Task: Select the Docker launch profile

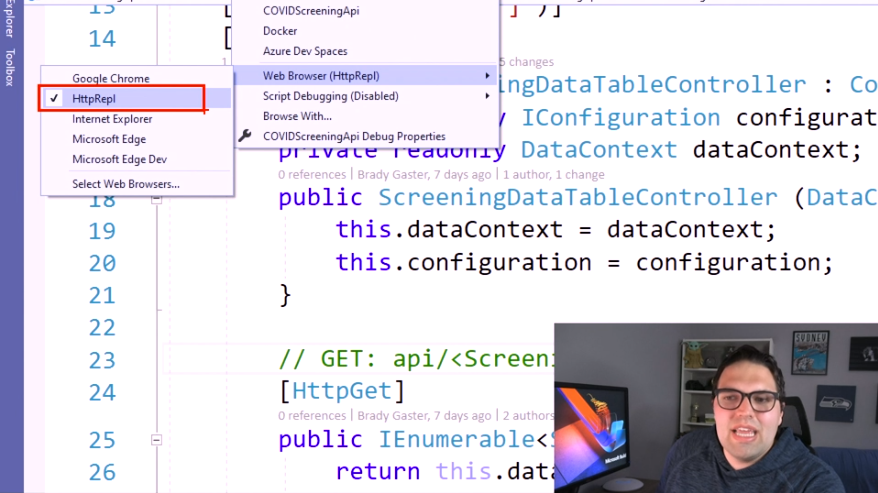Action: click(280, 31)
